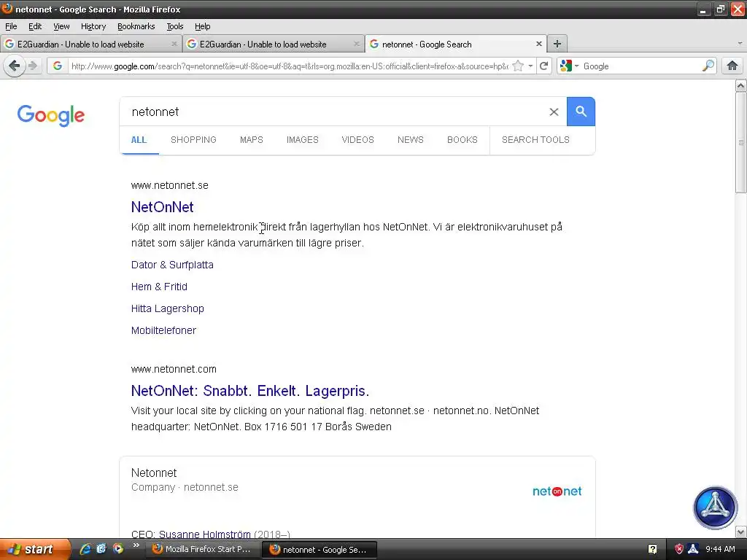Viewport: 747px width, 560px height.
Task: Switch to IMAGES results
Action: pos(303,140)
